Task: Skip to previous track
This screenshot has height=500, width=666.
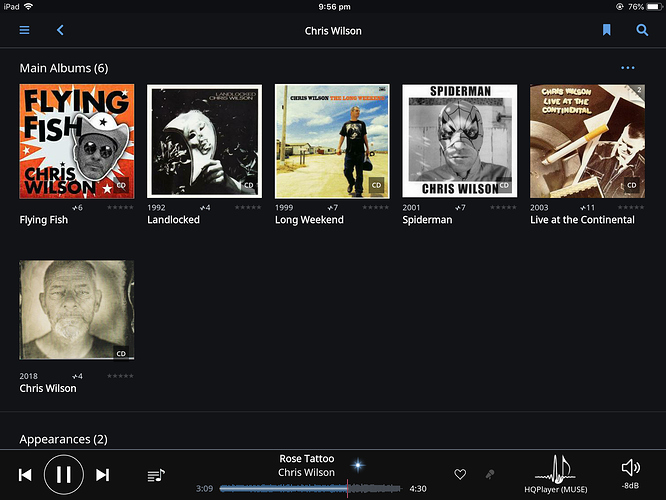Action: [25, 475]
